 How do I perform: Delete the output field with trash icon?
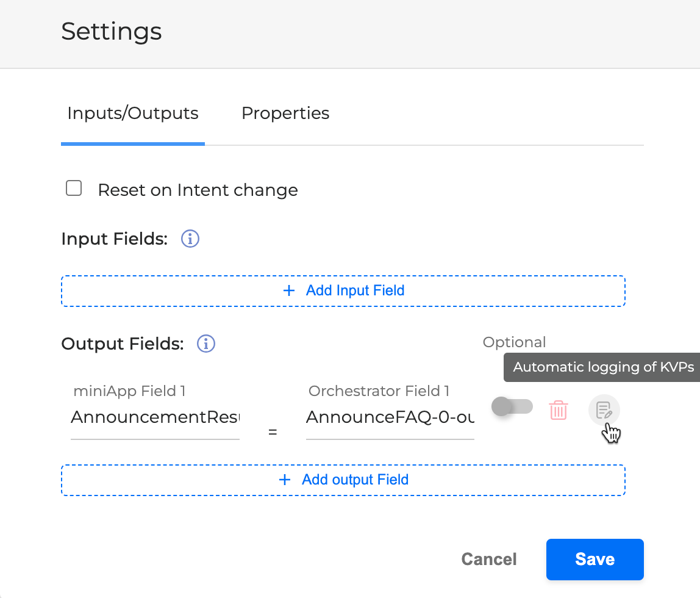pos(559,410)
